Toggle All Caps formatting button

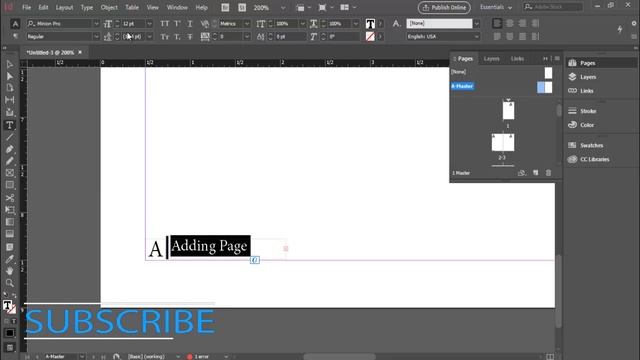pos(164,24)
